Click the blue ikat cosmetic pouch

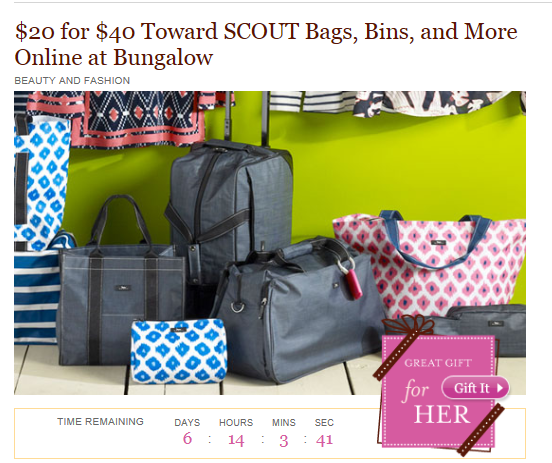pos(179,351)
